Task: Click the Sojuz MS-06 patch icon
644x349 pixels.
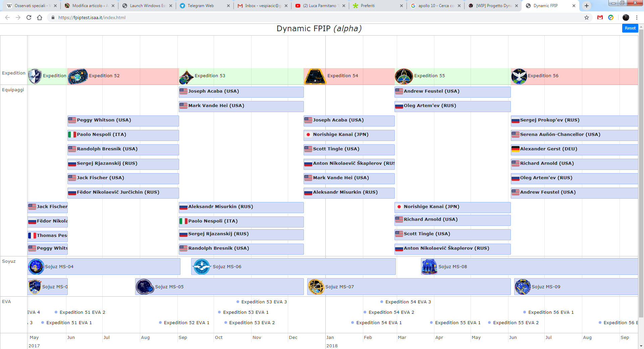Action: 202,267
